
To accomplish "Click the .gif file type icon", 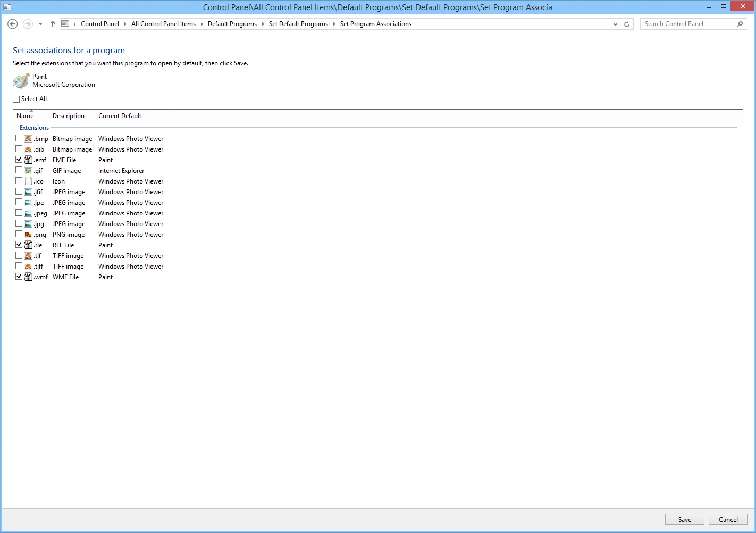I will pyautogui.click(x=28, y=171).
